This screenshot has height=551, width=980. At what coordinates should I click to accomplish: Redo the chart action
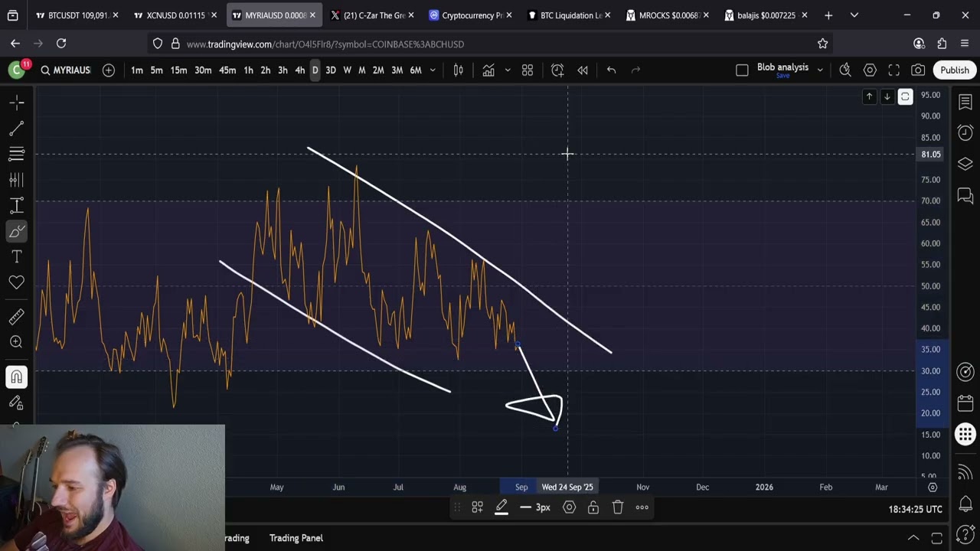click(635, 70)
